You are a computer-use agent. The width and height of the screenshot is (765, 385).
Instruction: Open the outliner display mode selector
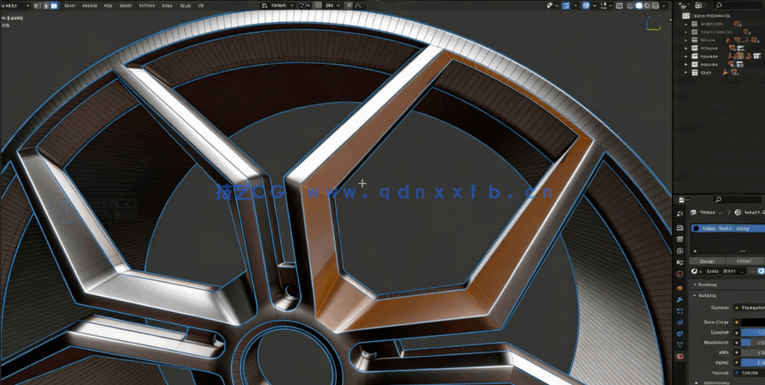pyautogui.click(x=699, y=5)
